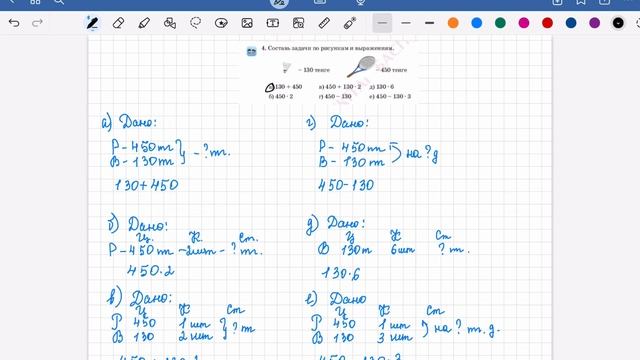This screenshot has width=640, height=360.
Task: Select the Eraser tool
Action: tap(118, 23)
